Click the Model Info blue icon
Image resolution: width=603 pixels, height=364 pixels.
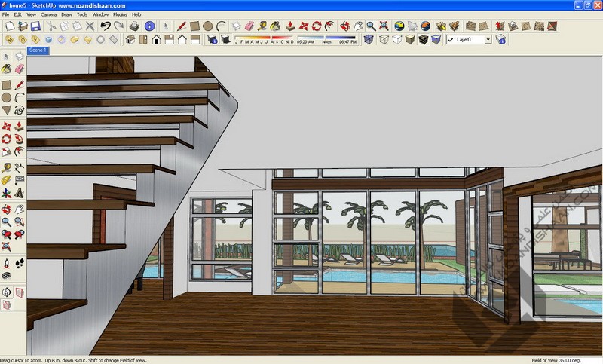pos(149,26)
